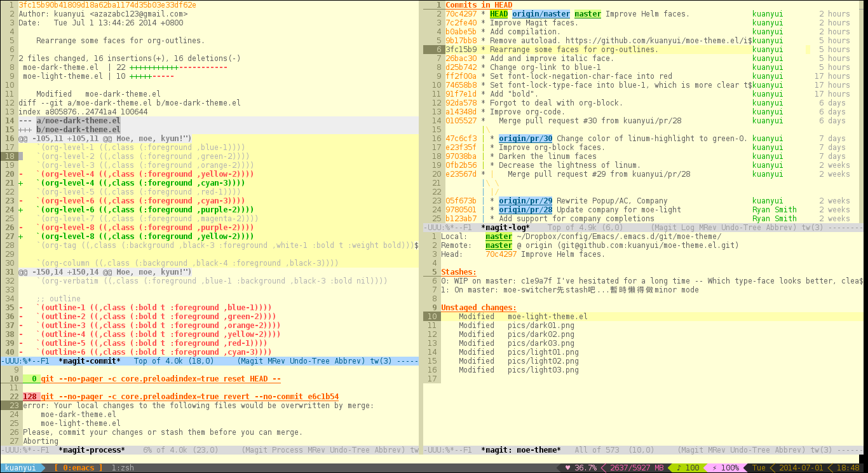Image resolution: width=868 pixels, height=473 pixels.
Task: Click diffstat line 'moe-dark-theme.el | 22'
Action: 125,67
